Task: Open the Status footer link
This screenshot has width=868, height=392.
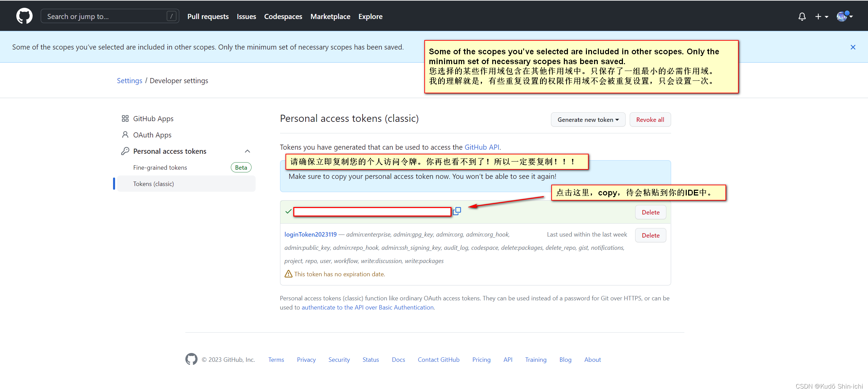Action: [370, 359]
